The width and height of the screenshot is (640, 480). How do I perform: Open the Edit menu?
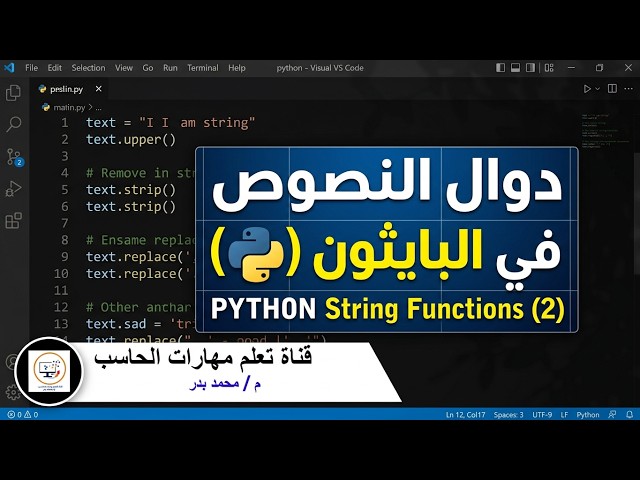pyautogui.click(x=54, y=68)
